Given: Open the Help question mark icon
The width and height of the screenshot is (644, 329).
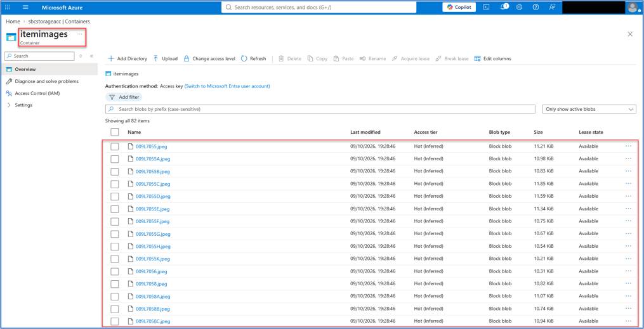Looking at the screenshot, I should (x=536, y=8).
